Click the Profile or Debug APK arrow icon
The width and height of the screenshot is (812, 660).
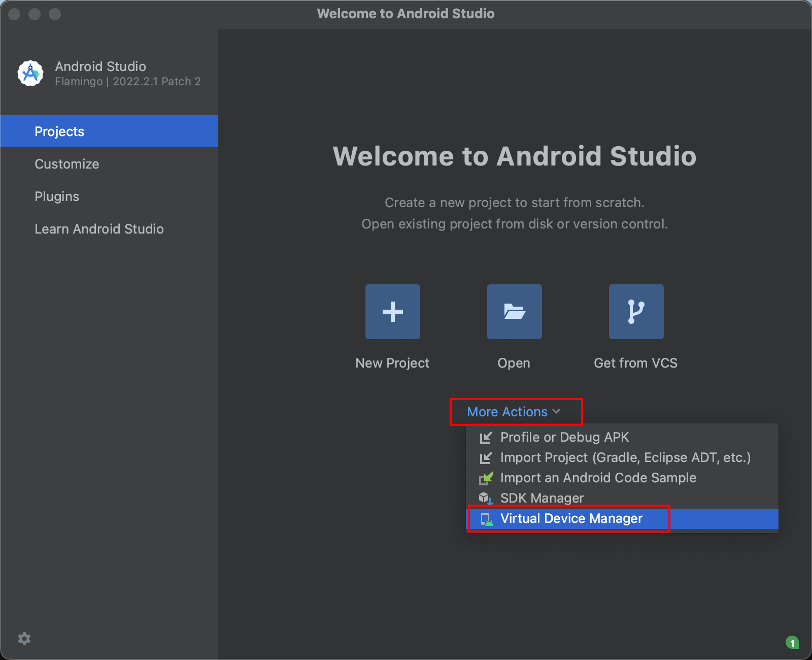tap(486, 437)
